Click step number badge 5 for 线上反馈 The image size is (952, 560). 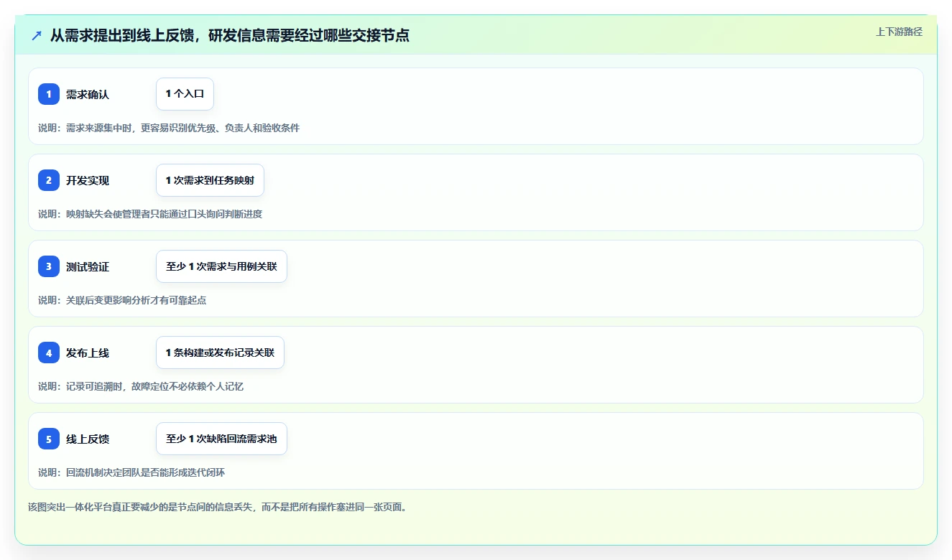click(x=49, y=439)
